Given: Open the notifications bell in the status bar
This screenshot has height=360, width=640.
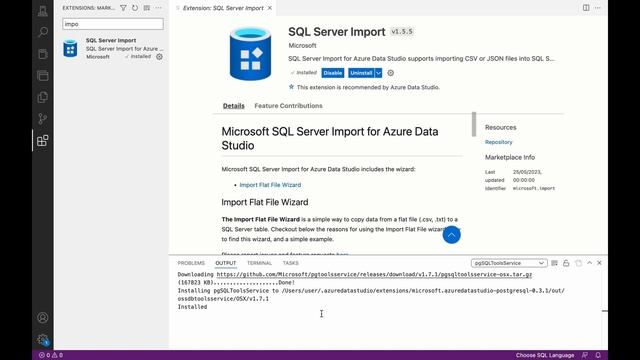Looking at the screenshot, I should click(598, 355).
